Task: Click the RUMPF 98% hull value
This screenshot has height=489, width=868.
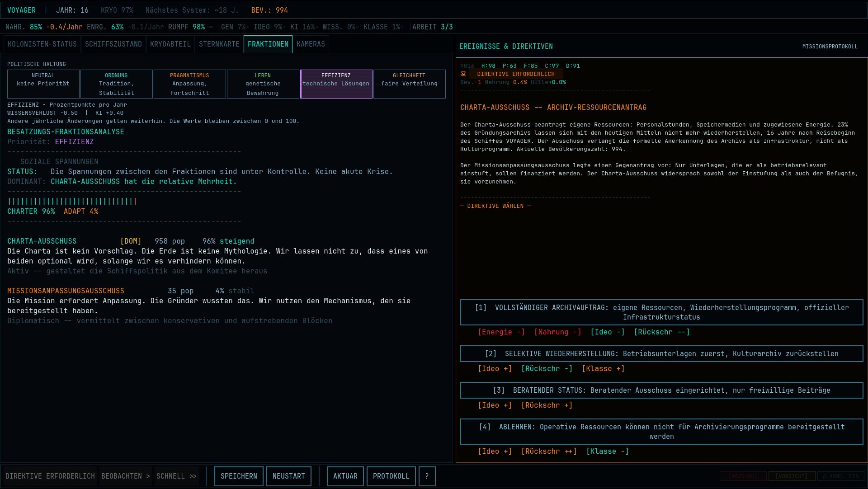Action: [186, 27]
